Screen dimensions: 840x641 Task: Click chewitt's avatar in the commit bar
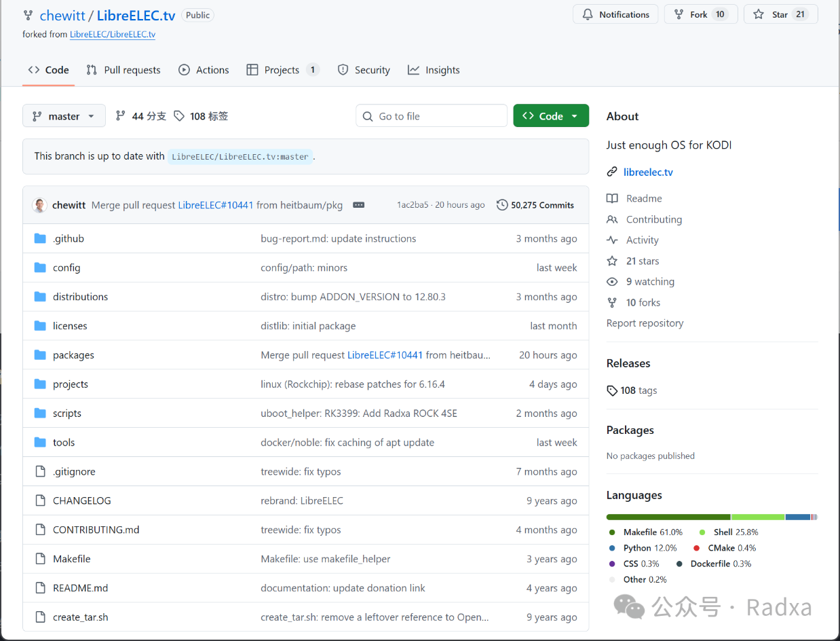click(40, 205)
